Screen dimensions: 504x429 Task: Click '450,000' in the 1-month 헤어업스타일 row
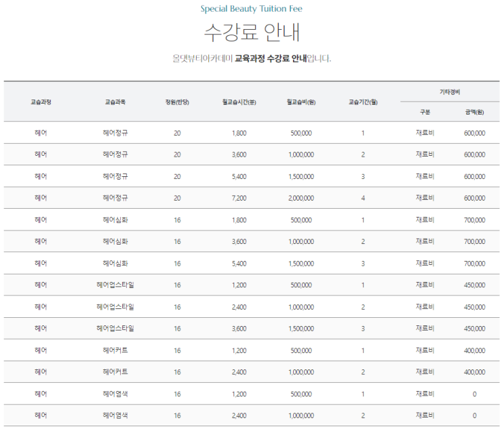tap(474, 285)
